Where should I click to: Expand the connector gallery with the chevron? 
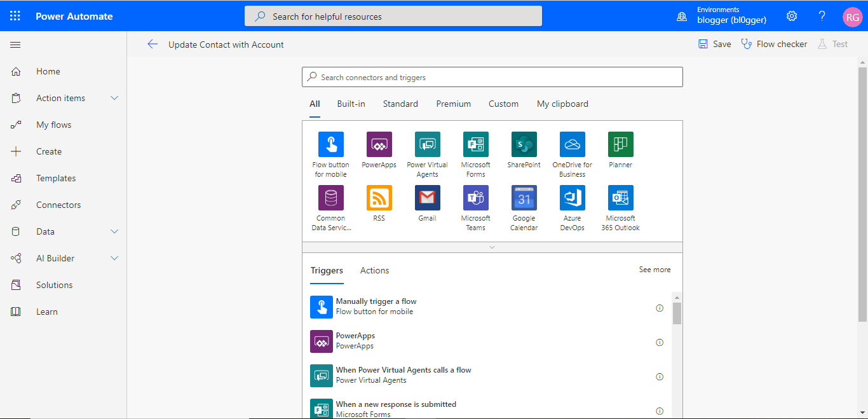click(x=492, y=247)
